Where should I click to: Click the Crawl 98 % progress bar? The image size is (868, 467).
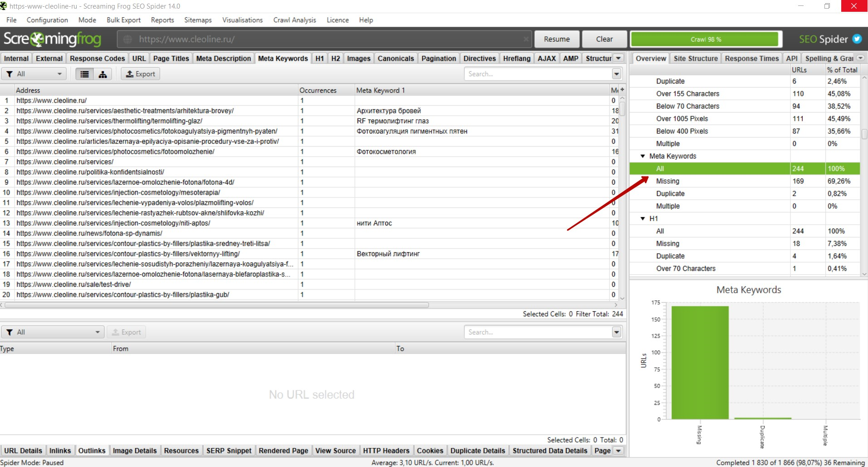click(706, 39)
